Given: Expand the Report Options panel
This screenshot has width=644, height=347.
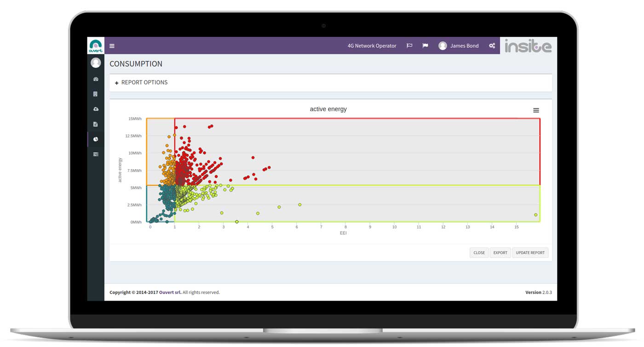Looking at the screenshot, I should 141,83.
